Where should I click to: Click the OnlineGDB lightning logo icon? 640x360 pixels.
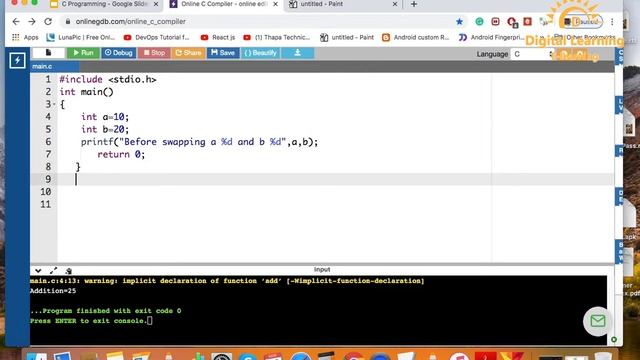point(17,60)
